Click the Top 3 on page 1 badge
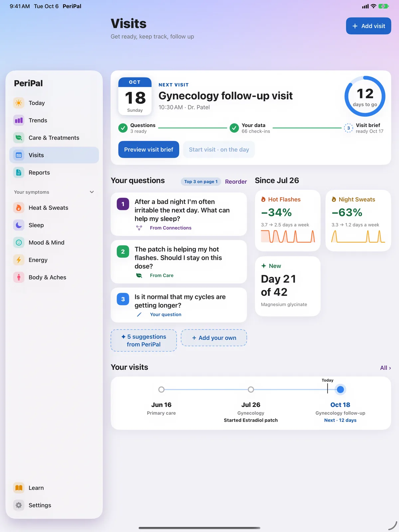The height and width of the screenshot is (532, 399). 201,182
